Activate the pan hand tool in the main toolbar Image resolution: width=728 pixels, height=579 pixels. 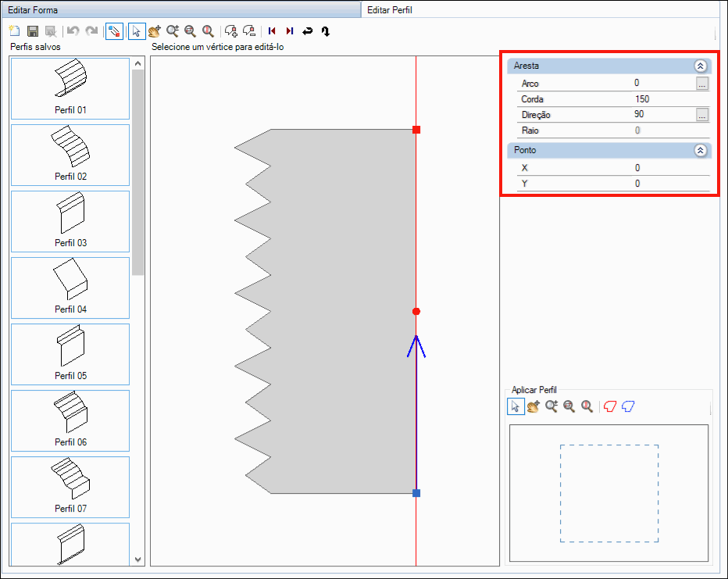pyautogui.click(x=155, y=31)
